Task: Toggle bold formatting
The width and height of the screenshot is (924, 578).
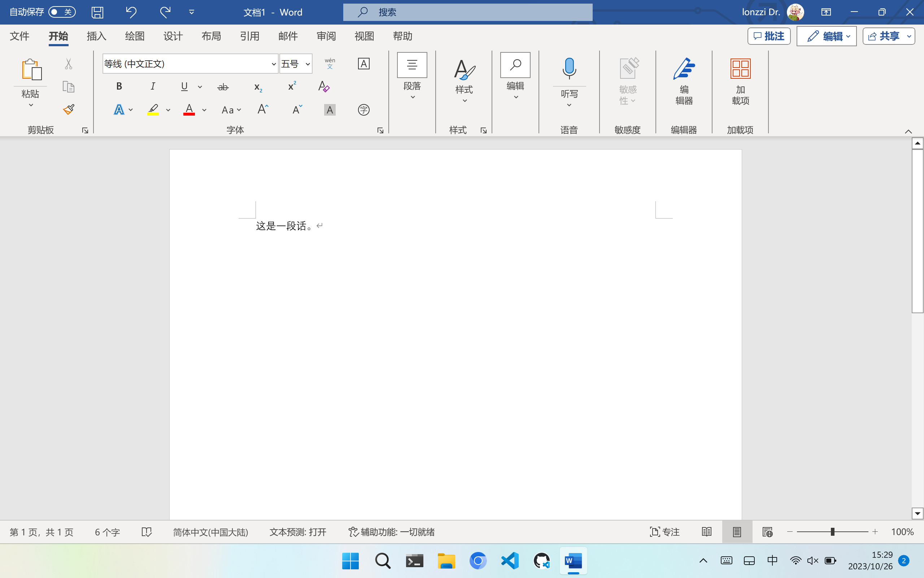Action: click(x=119, y=86)
